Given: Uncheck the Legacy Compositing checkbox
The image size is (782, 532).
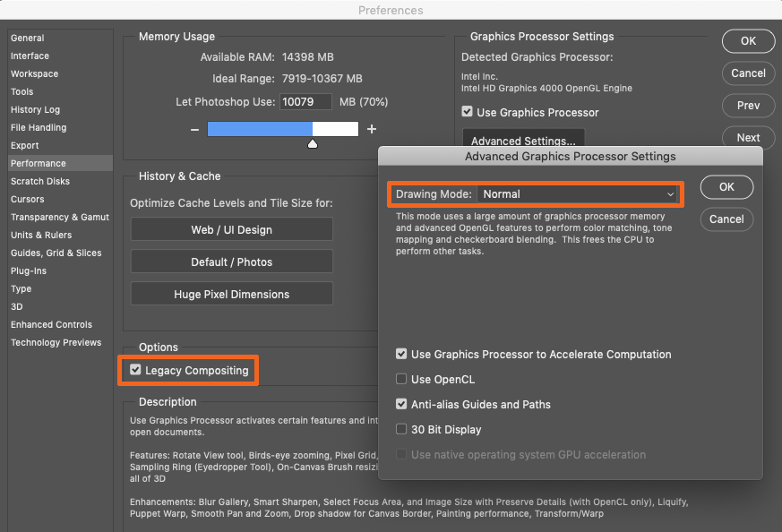Looking at the screenshot, I should [x=135, y=370].
